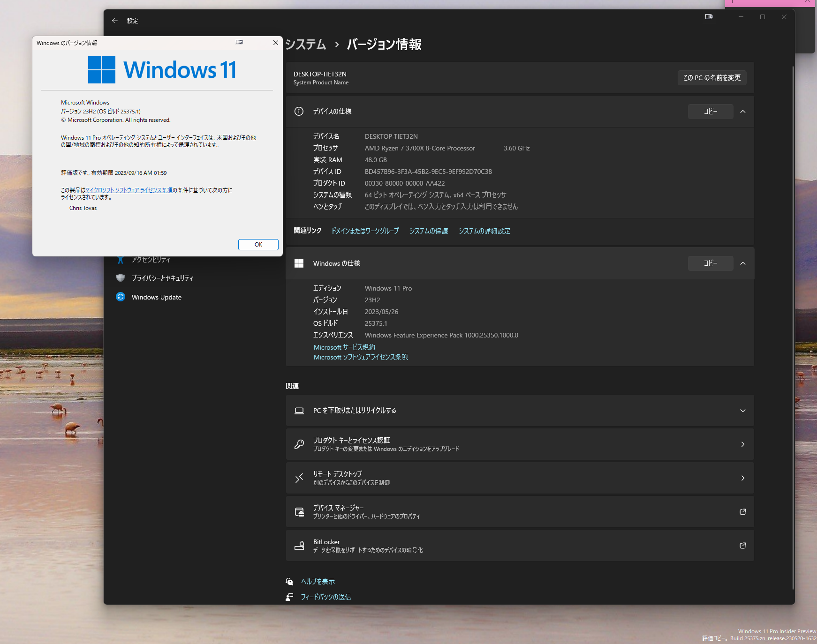Click the Windows logo icon beside Windows の仕様
Viewport: 817px width, 644px height.
[299, 263]
